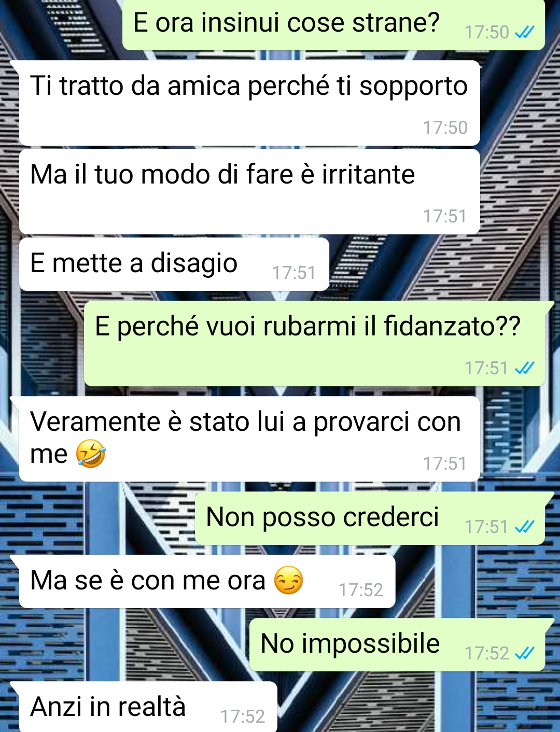560x732 pixels.
Task: Tap read checkmarks on 'E ora insinui cose strane?'
Action: click(x=524, y=33)
